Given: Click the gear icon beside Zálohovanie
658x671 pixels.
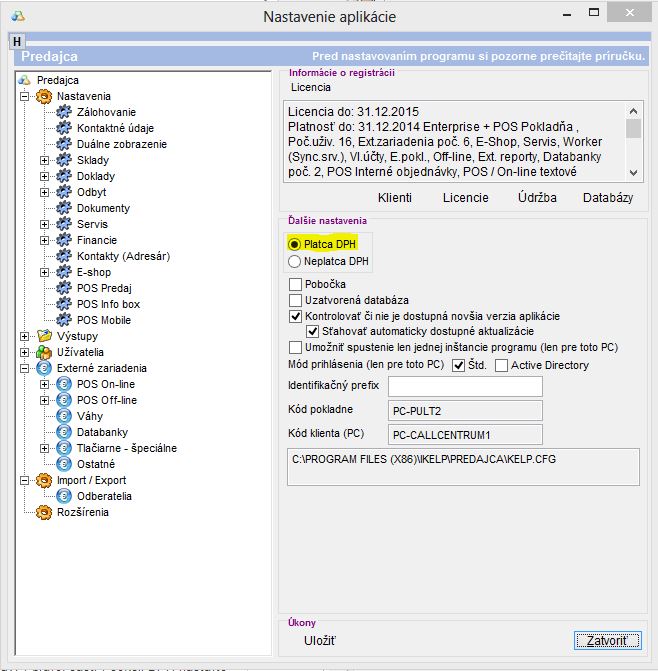Looking at the screenshot, I should (x=64, y=112).
